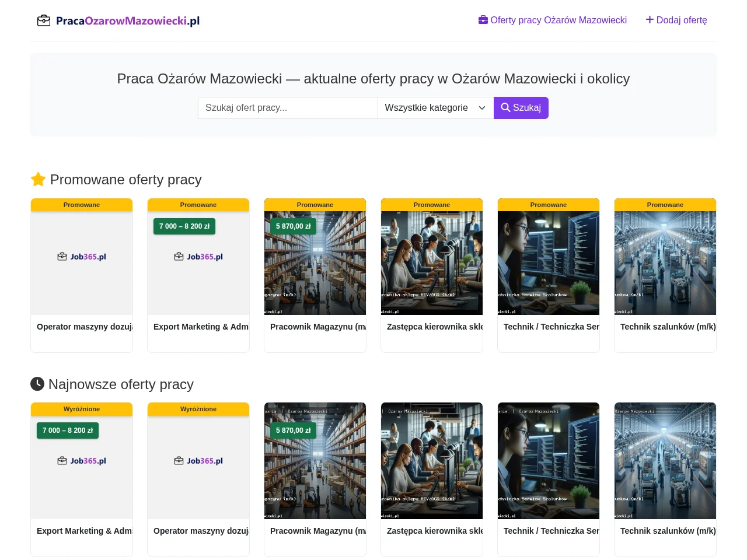
Task: Click factory image on newest Technik szalunków card
Action: click(665, 461)
